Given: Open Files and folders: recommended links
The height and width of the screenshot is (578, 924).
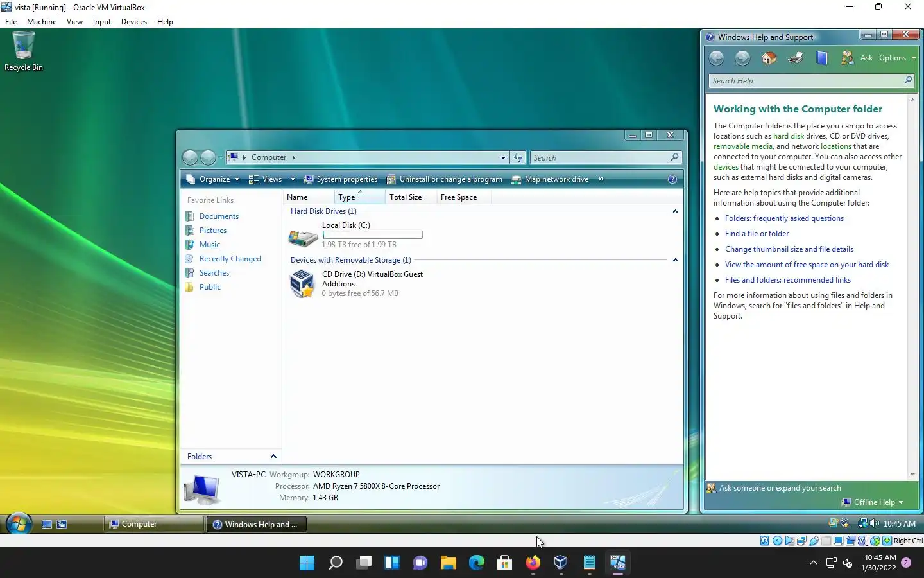Looking at the screenshot, I should coord(788,280).
